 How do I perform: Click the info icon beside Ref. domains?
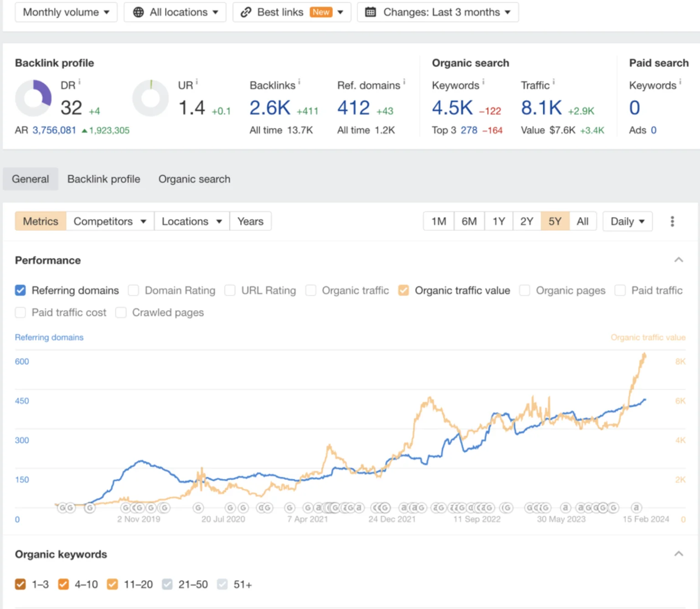(x=404, y=82)
